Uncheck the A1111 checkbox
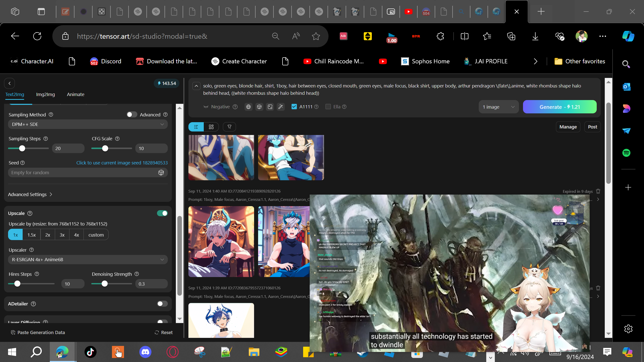Image resolution: width=644 pixels, height=362 pixels. tap(294, 107)
